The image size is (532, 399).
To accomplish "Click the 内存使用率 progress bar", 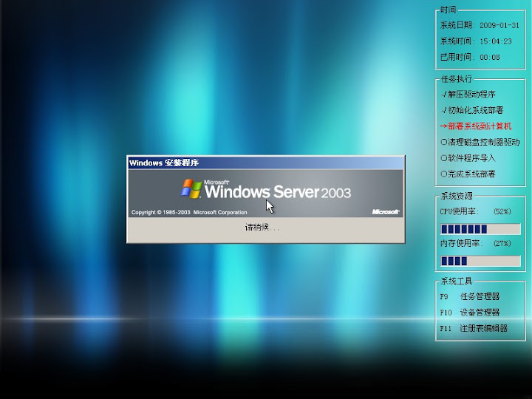I will [480, 261].
